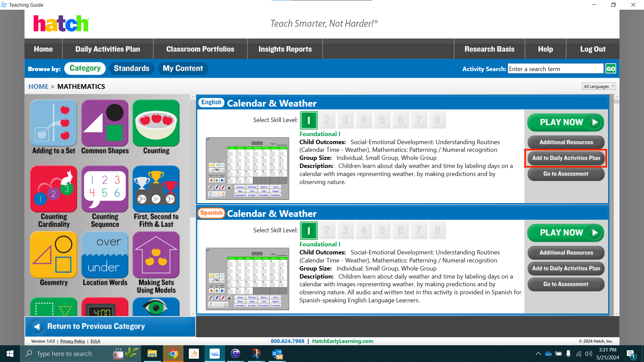Click the category list scroll down arrow
This screenshot has height=362, width=644.
point(193,314)
